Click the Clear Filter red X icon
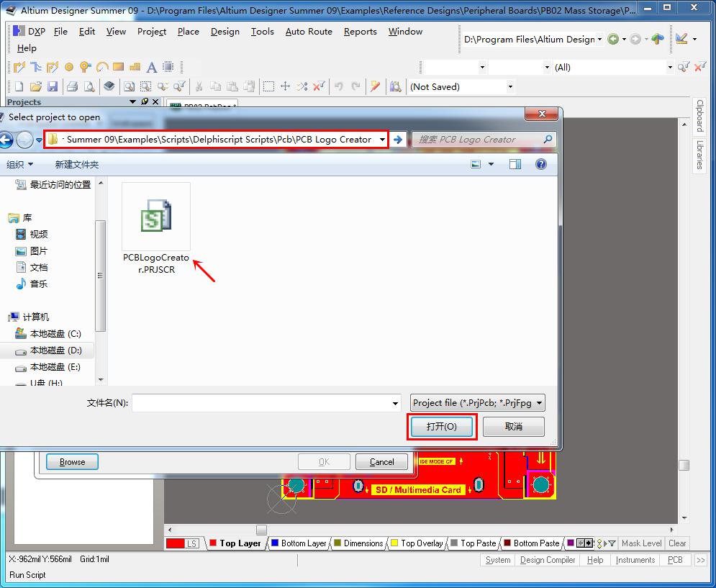 (x=319, y=86)
